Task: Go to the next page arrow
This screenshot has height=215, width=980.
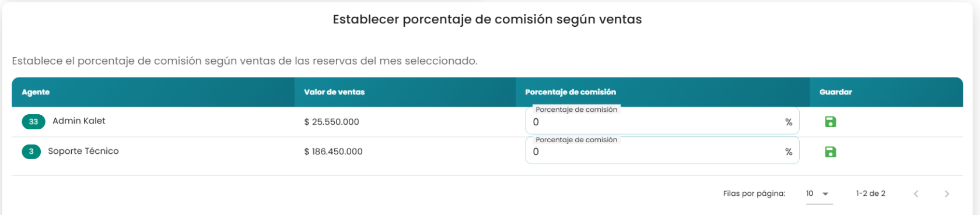Action: point(946,193)
